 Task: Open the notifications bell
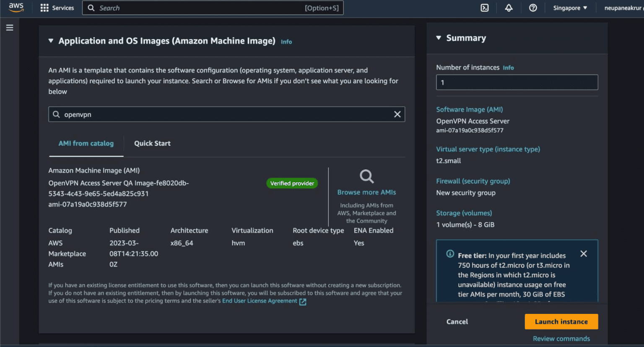pos(509,8)
